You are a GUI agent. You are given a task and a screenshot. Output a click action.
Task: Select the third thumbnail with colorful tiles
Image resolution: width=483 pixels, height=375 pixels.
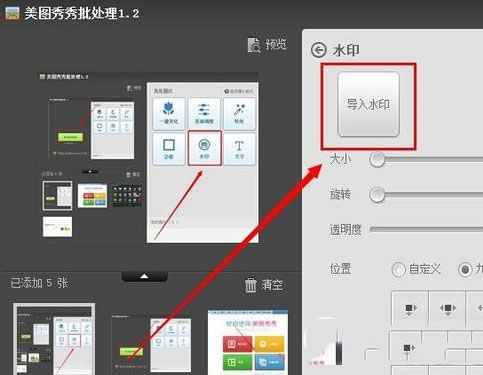pos(248,343)
